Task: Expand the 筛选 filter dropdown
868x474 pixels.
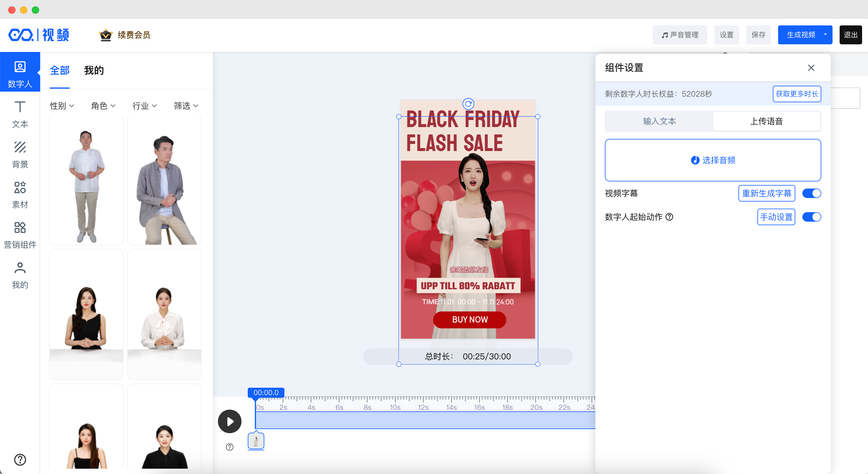Action: click(x=186, y=106)
